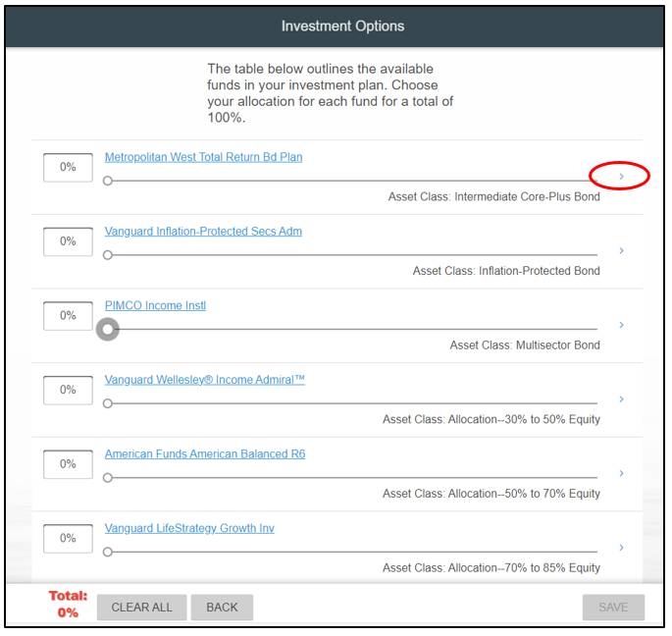Viewport: 672px width, 636px height.
Task: Open Vanguard Wellesley Income Admiral link
Action: (x=204, y=380)
